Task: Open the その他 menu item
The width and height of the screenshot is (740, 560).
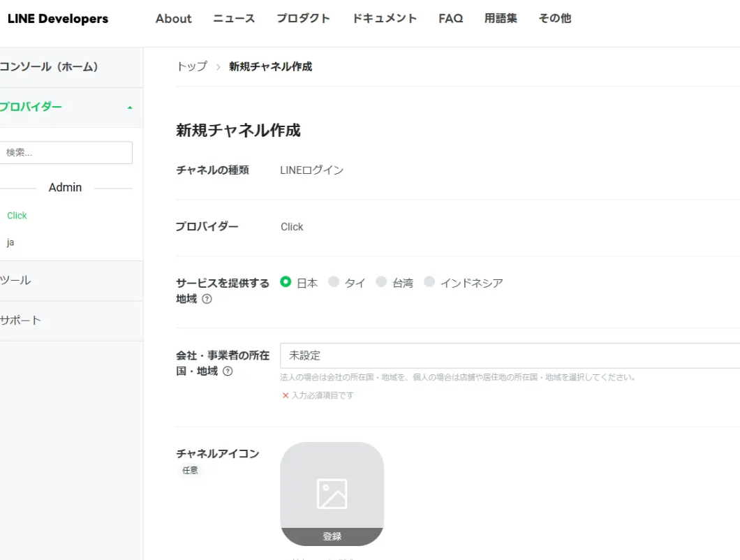Action: coord(555,18)
